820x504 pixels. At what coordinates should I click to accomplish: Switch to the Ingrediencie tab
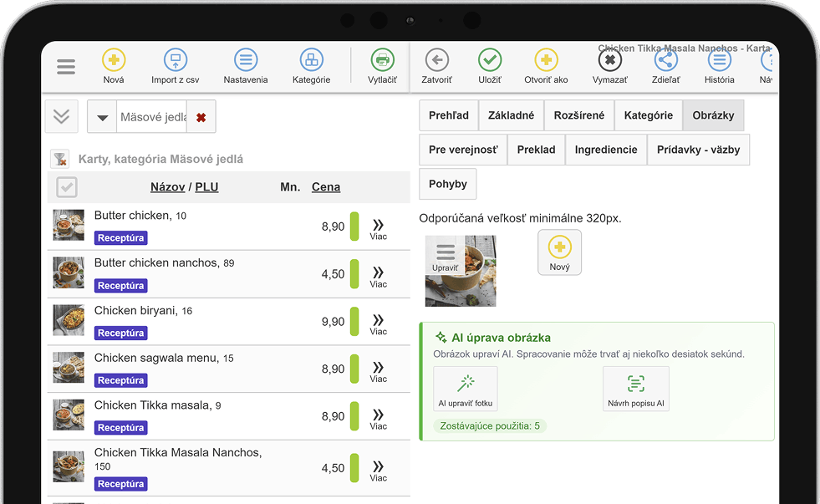click(605, 150)
